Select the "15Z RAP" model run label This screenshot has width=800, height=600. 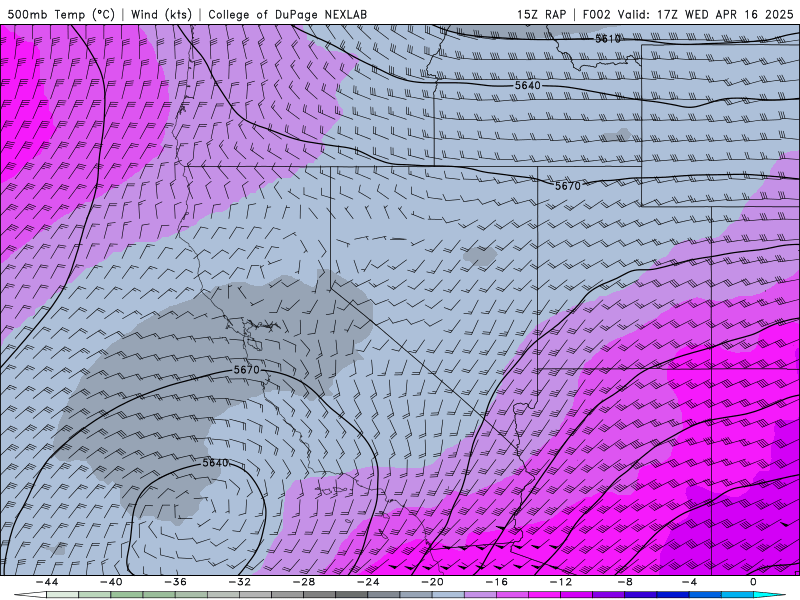click(x=541, y=14)
